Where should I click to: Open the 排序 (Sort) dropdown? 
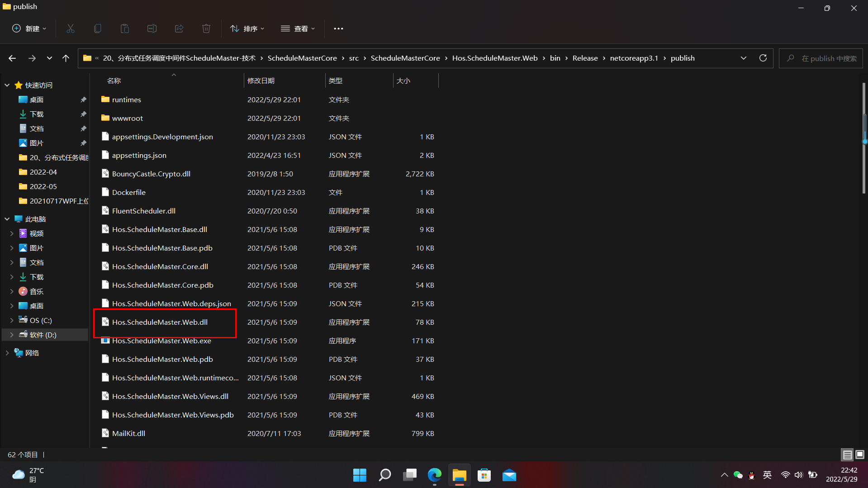247,28
